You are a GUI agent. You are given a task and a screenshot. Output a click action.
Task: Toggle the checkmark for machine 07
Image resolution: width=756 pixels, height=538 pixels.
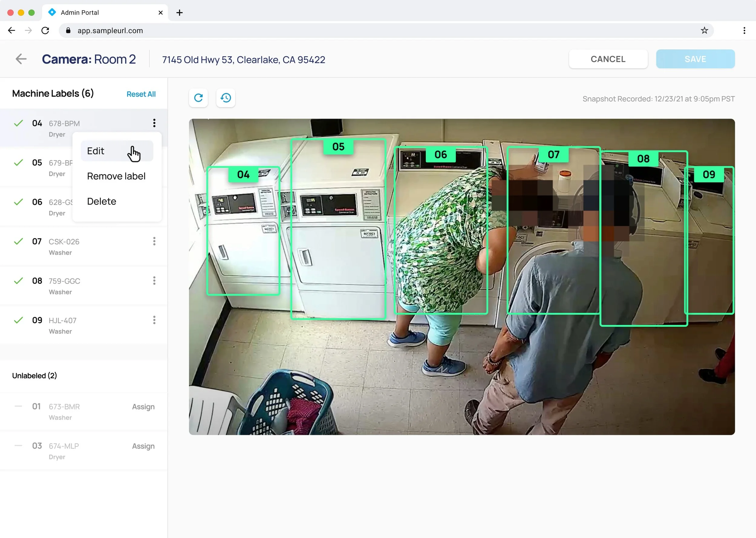click(x=18, y=241)
